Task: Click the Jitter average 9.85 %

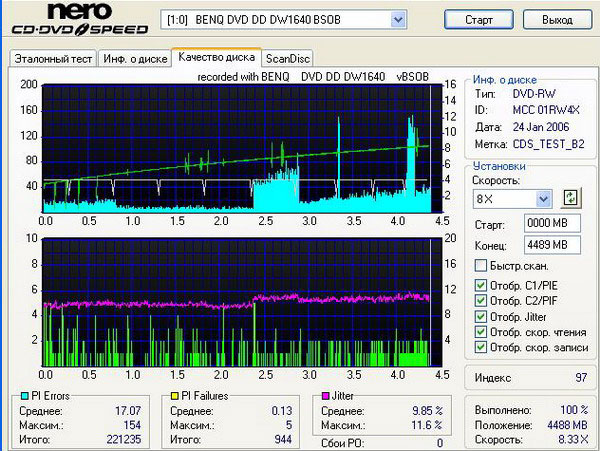Action: 427,411
